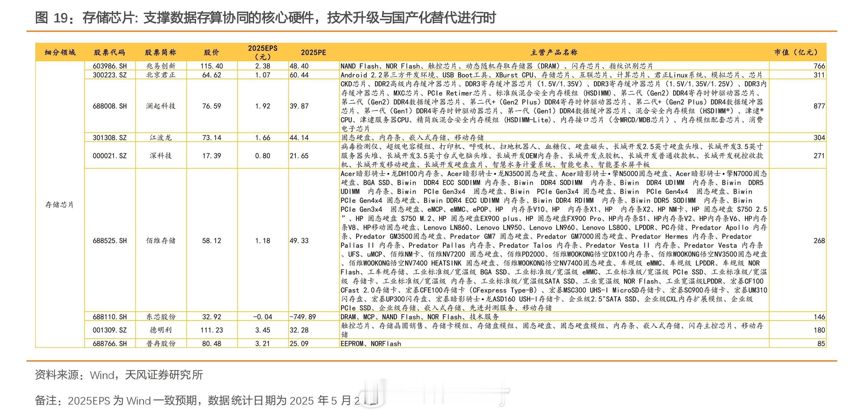This screenshot has height=417, width=868.
Task: Click the market cap value 304
Action: [819, 137]
